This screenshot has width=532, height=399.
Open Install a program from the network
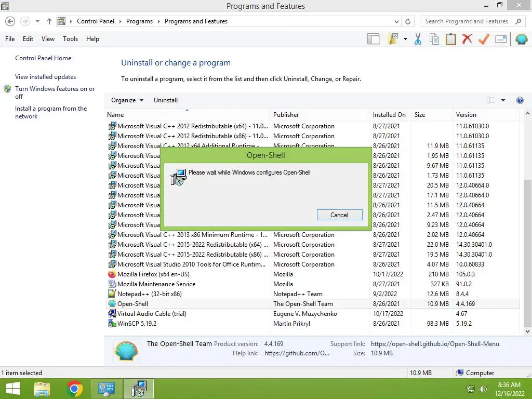tap(51, 112)
